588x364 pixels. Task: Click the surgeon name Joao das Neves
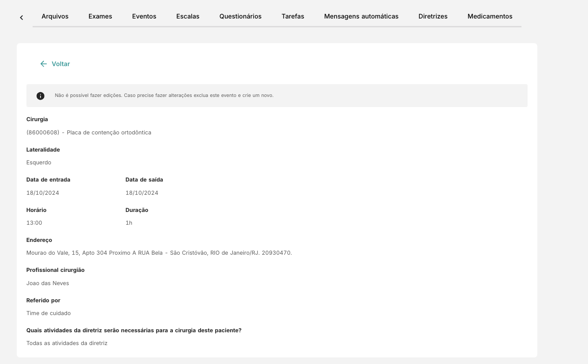(x=48, y=283)
